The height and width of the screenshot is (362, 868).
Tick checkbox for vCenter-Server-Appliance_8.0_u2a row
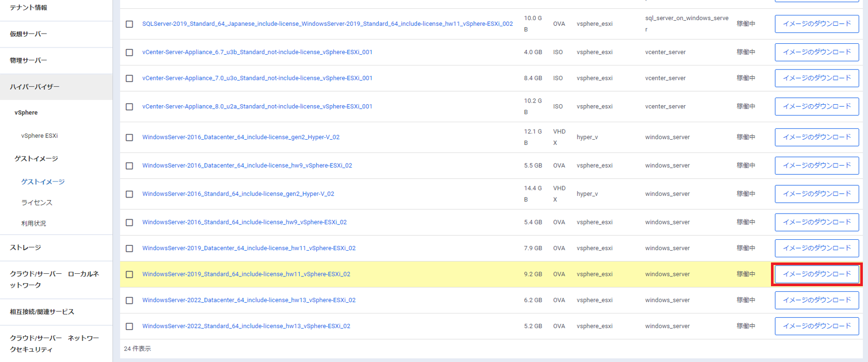click(130, 107)
